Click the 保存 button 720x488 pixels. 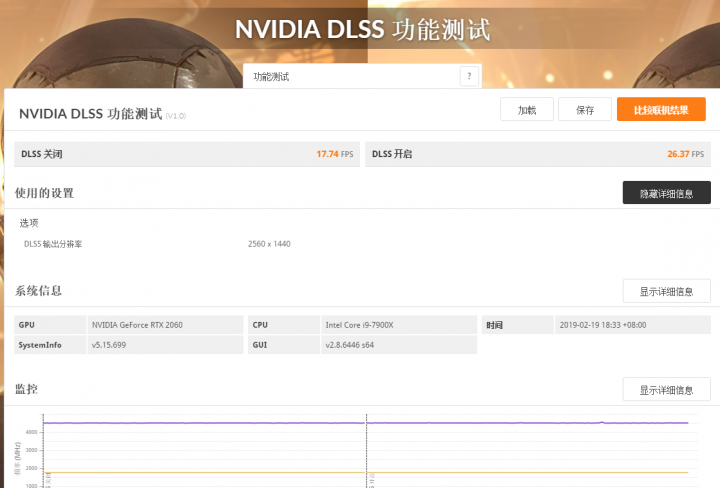[585, 110]
